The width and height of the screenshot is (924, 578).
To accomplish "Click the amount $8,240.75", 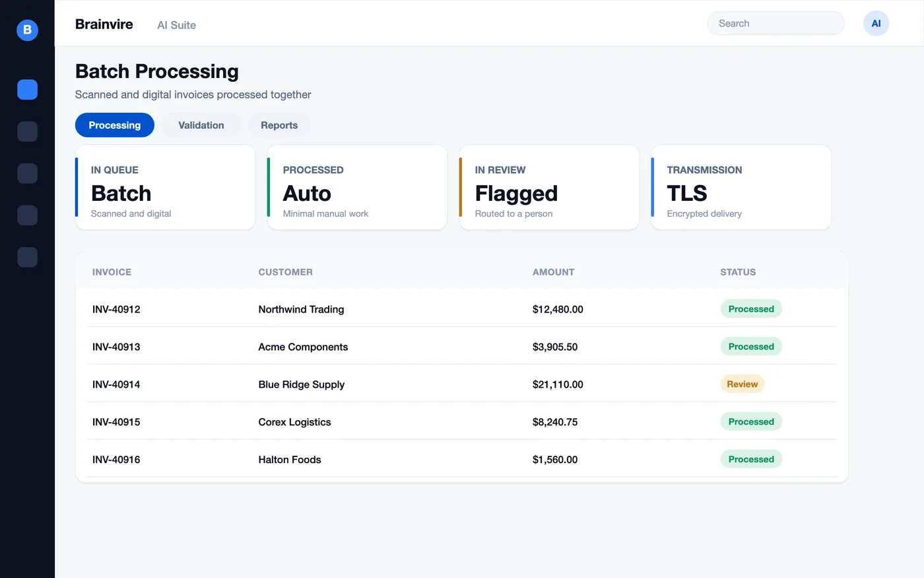I will tap(555, 422).
